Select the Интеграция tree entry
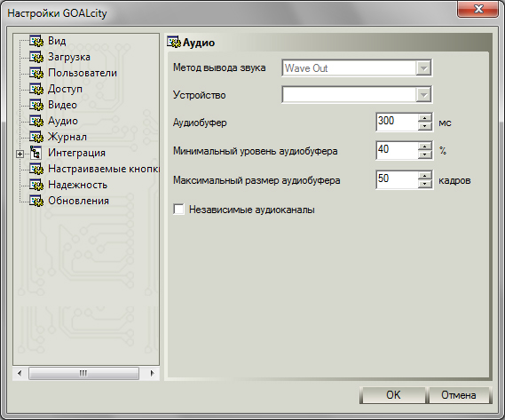 point(76,153)
